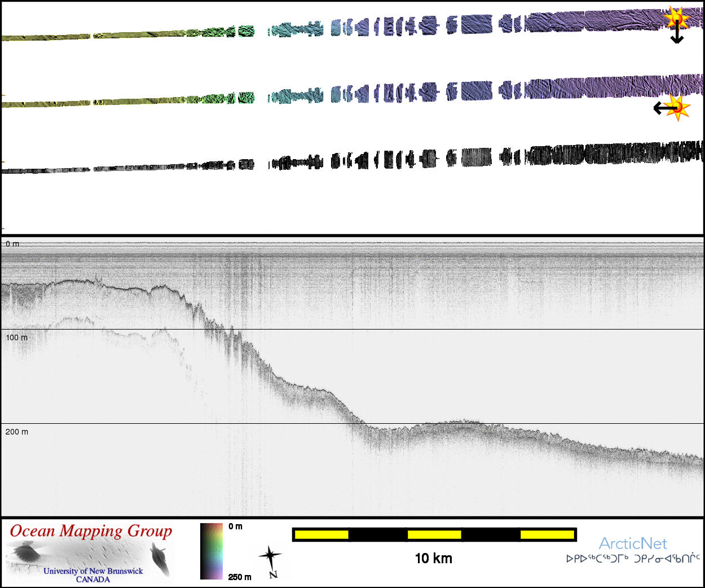The width and height of the screenshot is (705, 588).
Task: Click the first yellow segment of the scale bar
Action: (321, 534)
